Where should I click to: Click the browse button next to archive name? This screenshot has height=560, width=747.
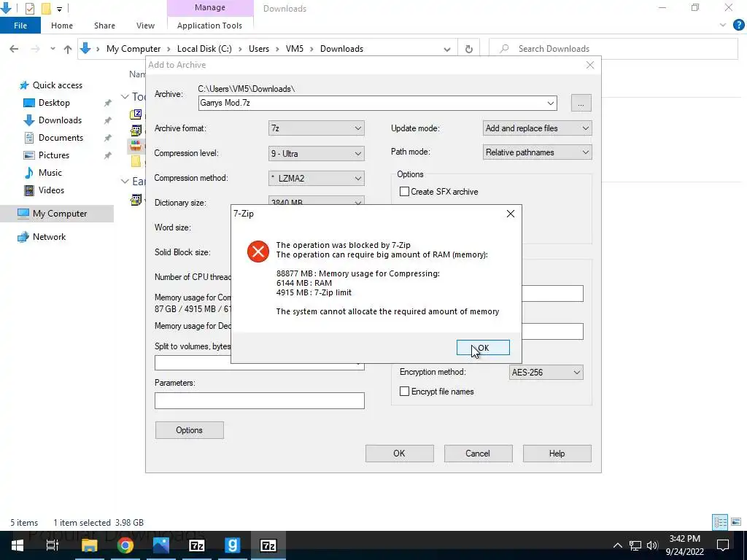point(581,103)
